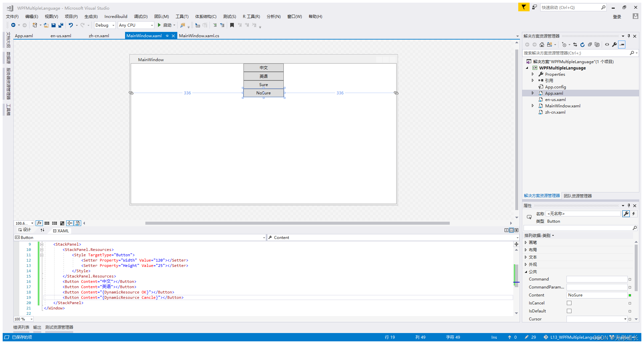Click the New Project toolbar icon
This screenshot has height=344, width=644.
coord(35,25)
